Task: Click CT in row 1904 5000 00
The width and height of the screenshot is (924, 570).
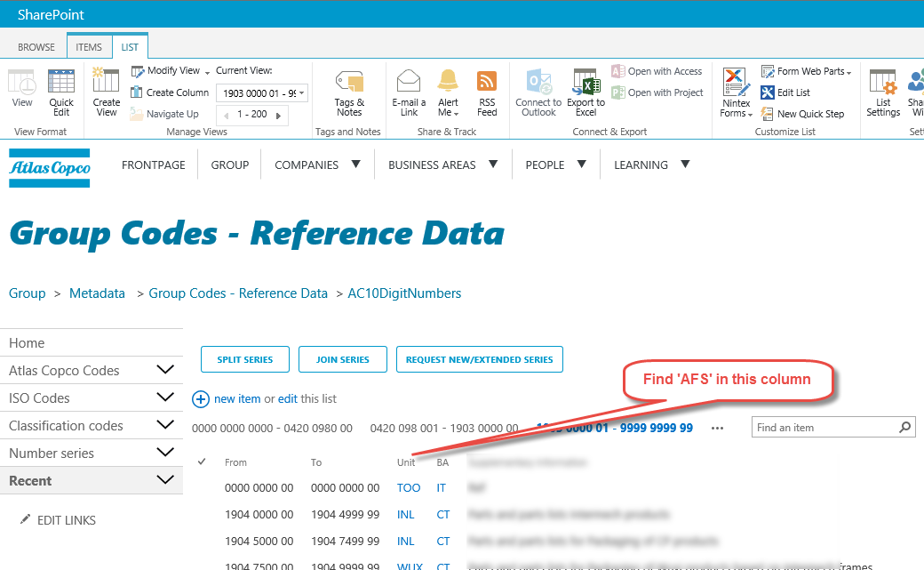Action: pyautogui.click(x=443, y=541)
